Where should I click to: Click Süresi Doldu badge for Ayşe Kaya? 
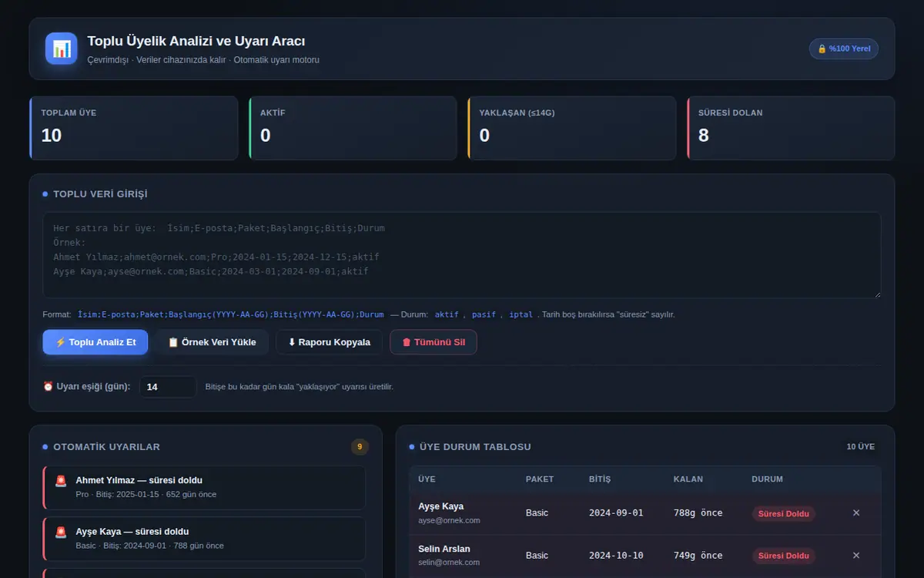coord(783,513)
